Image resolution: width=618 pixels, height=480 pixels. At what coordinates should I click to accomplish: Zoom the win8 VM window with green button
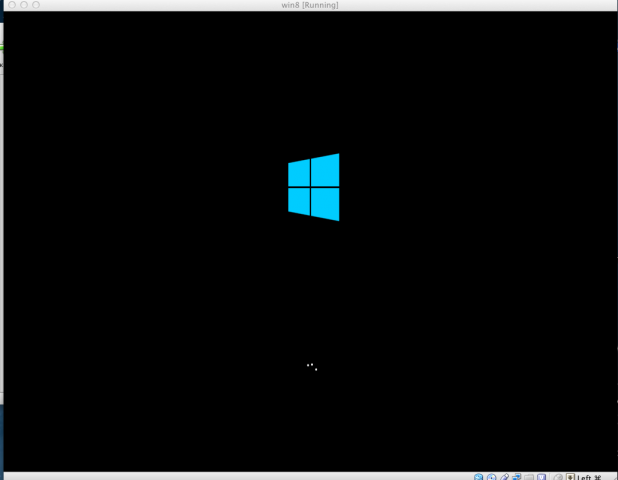(36, 5)
